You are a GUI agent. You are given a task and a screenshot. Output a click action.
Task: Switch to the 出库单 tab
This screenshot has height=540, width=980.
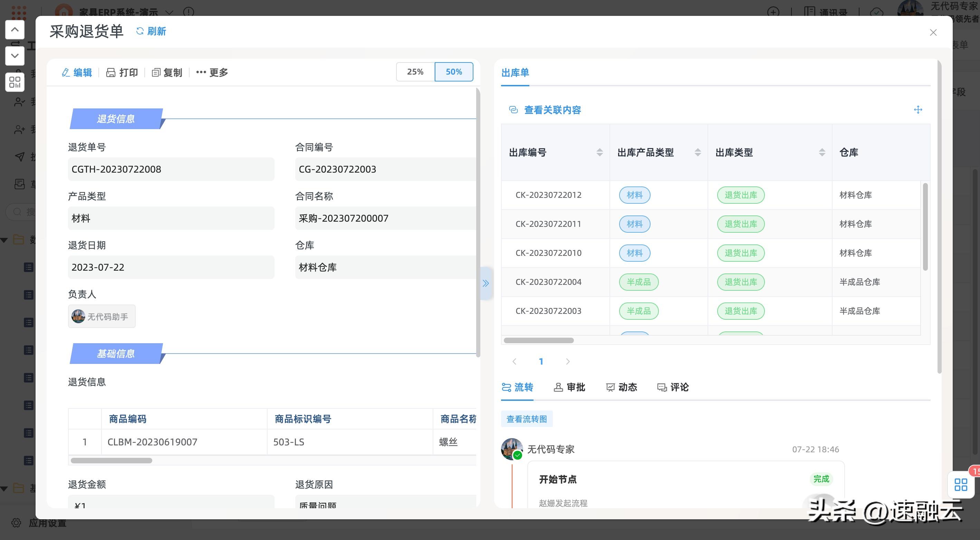(x=515, y=72)
